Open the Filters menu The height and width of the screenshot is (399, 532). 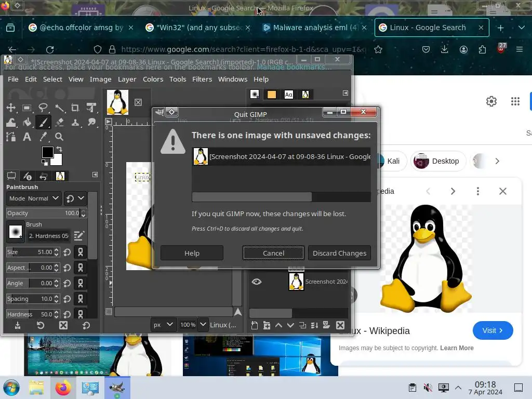(x=202, y=79)
